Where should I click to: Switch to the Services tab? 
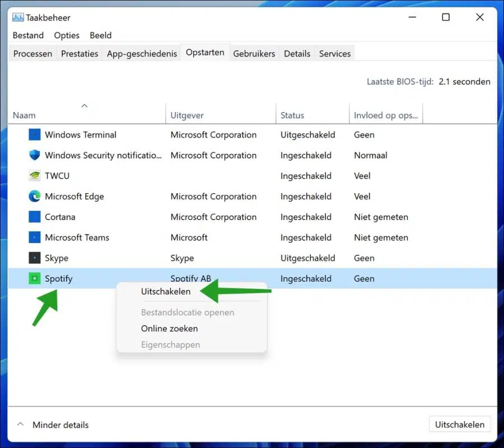point(335,54)
